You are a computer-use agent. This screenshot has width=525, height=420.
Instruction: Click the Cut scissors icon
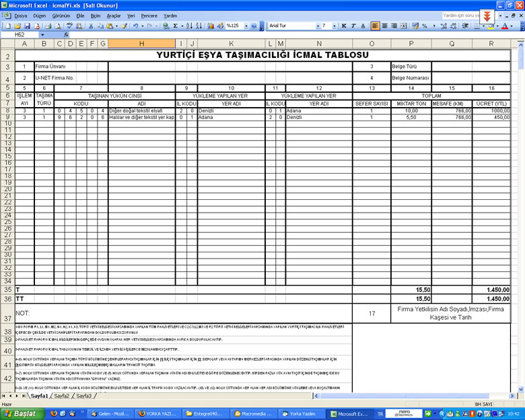[x=90, y=26]
